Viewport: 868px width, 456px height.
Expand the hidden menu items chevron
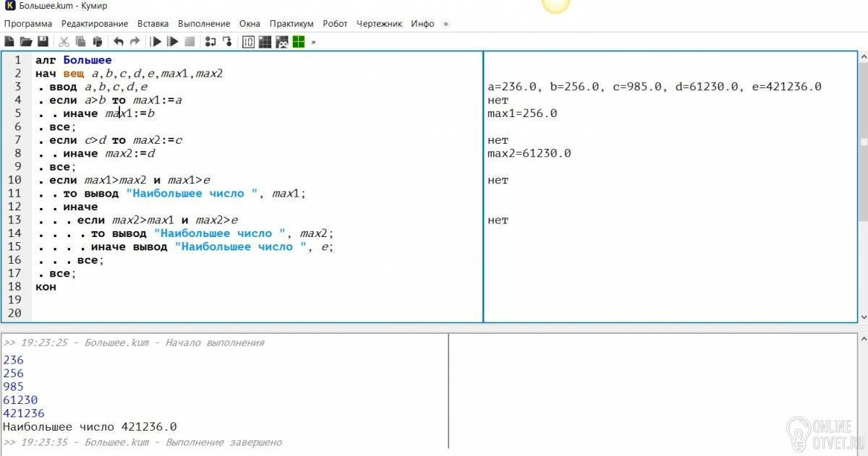coord(446,24)
